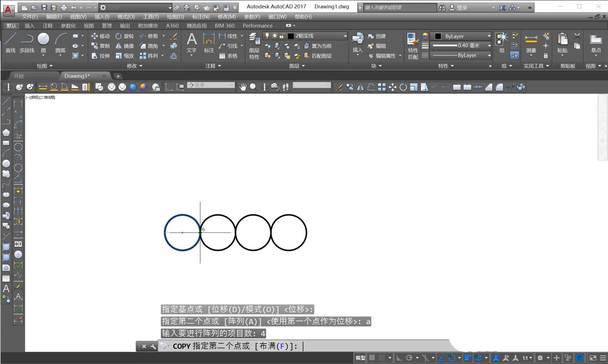Screen dimensions: 608x364
Task: Toggle grid display in status bar
Action: [x=372, y=358]
